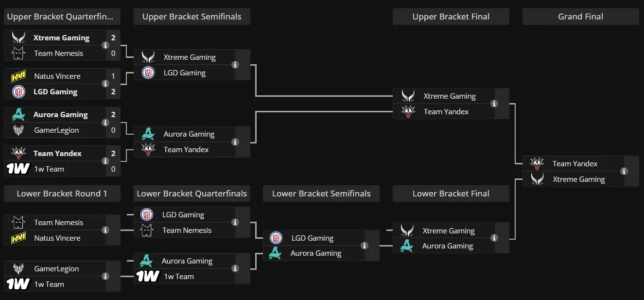This screenshot has width=644, height=300.
Task: Open info icon for Natus Vincere vs LGD Gaming quarterfinal
Action: [105, 84]
